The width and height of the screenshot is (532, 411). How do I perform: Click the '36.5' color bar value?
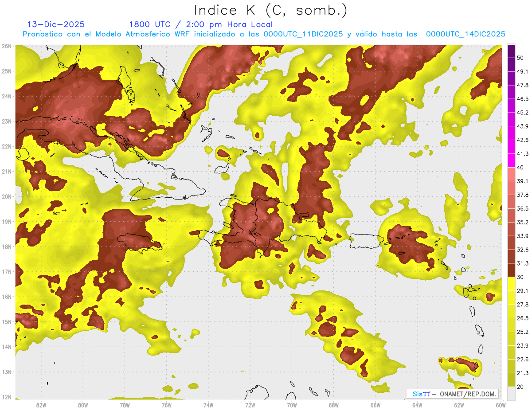[523, 208]
